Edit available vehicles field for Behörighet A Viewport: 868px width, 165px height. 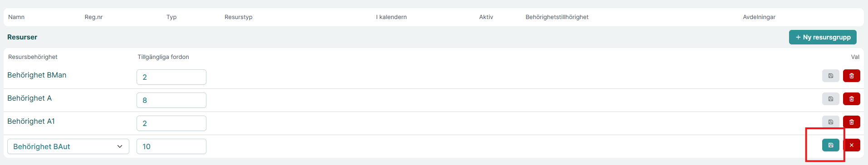click(172, 100)
